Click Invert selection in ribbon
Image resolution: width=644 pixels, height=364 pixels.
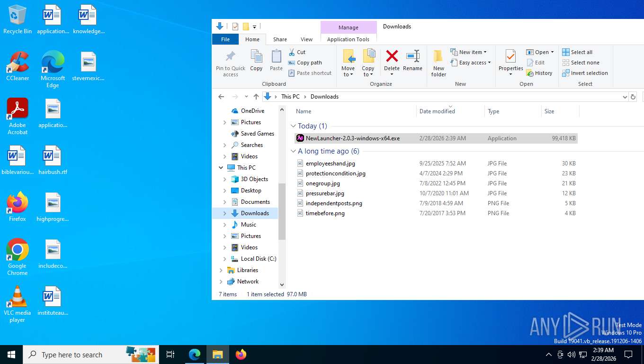point(585,73)
